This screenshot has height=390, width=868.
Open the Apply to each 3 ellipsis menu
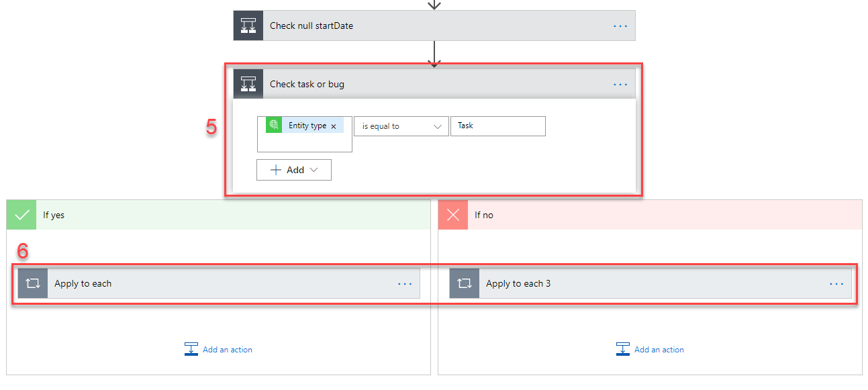(x=836, y=283)
